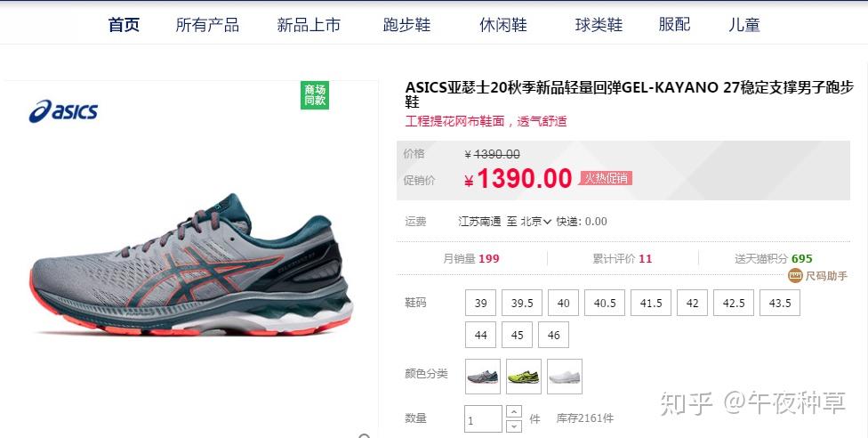Image resolution: width=868 pixels, height=438 pixels.
Task: Click the 累计评价 11 reviews link
Action: tap(623, 258)
